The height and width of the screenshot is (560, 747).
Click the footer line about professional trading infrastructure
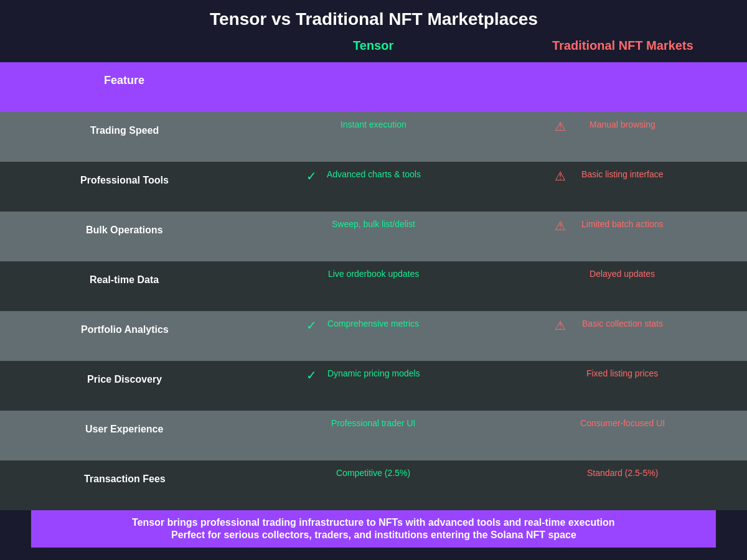[374, 523]
